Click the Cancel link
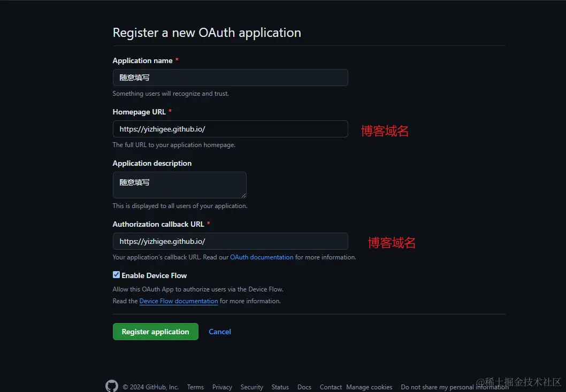Screen dimensions: 566x392 [219, 331]
